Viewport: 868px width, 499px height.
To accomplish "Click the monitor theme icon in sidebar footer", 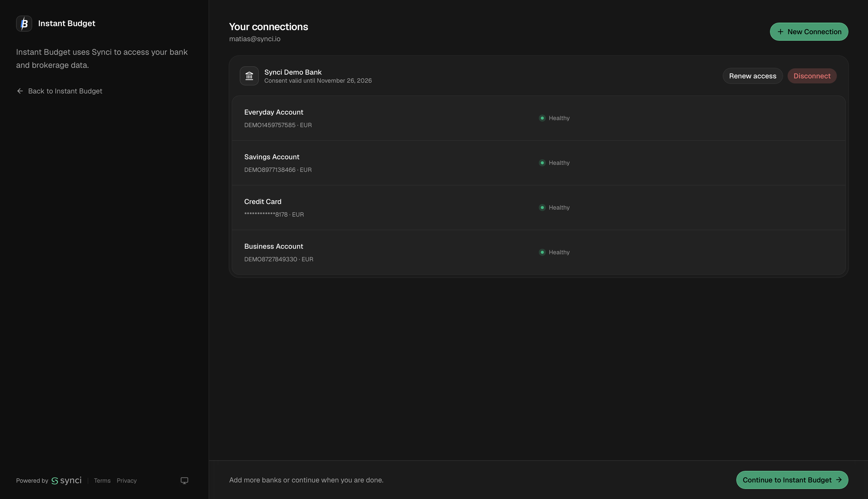I will click(184, 480).
